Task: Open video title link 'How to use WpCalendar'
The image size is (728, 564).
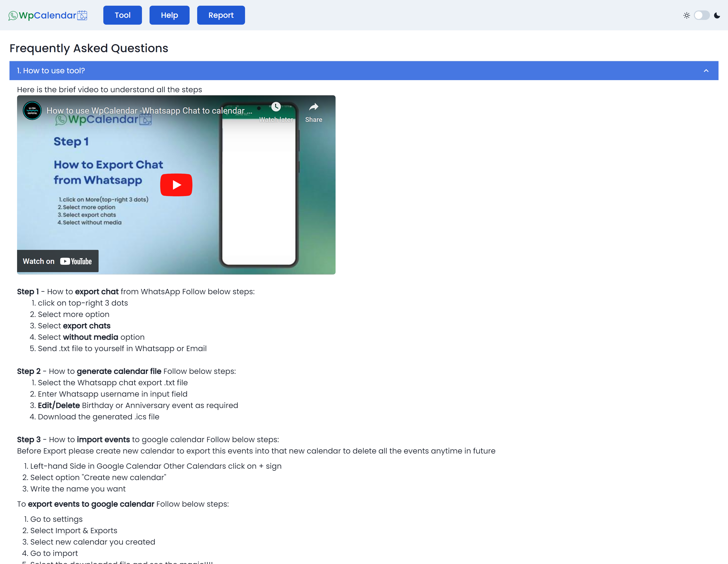Action: (149, 110)
